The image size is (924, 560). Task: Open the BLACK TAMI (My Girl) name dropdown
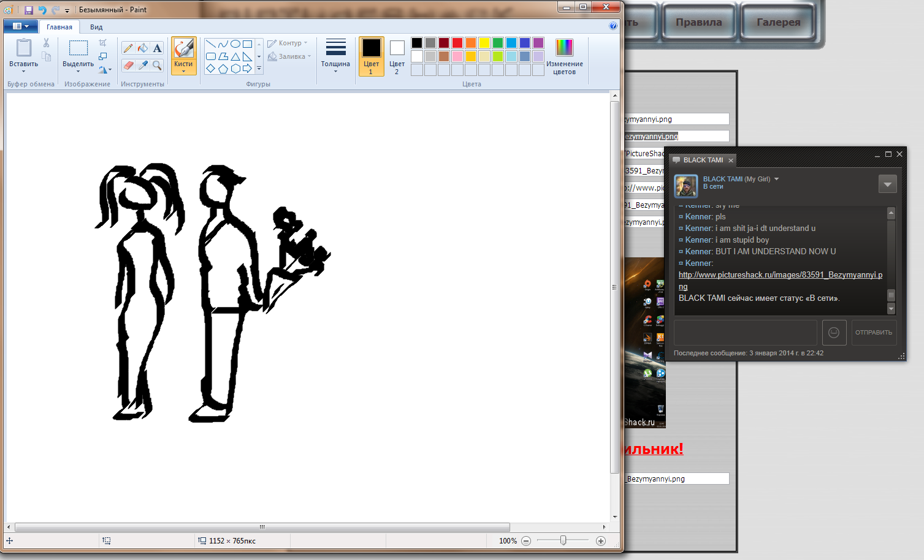(x=776, y=179)
